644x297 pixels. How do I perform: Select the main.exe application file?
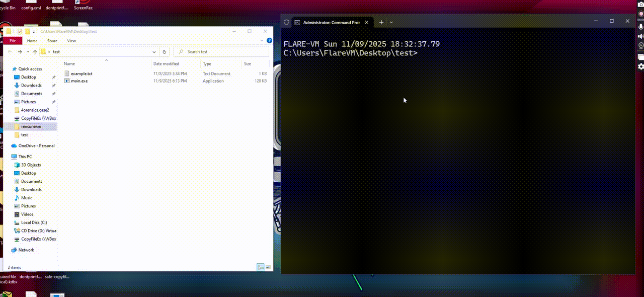point(79,81)
